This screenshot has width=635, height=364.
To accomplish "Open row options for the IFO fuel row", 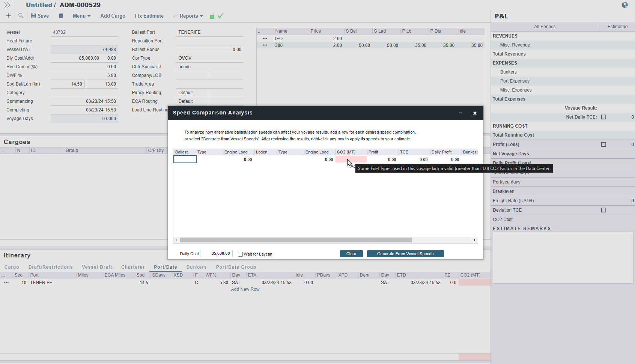I will [x=265, y=38].
